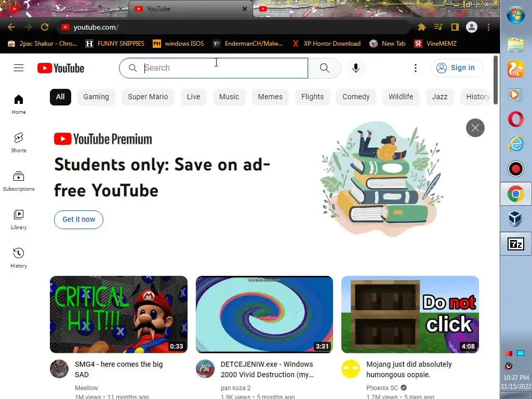Select the Gaming filter chip
Image resolution: width=532 pixels, height=399 pixels.
96,97
